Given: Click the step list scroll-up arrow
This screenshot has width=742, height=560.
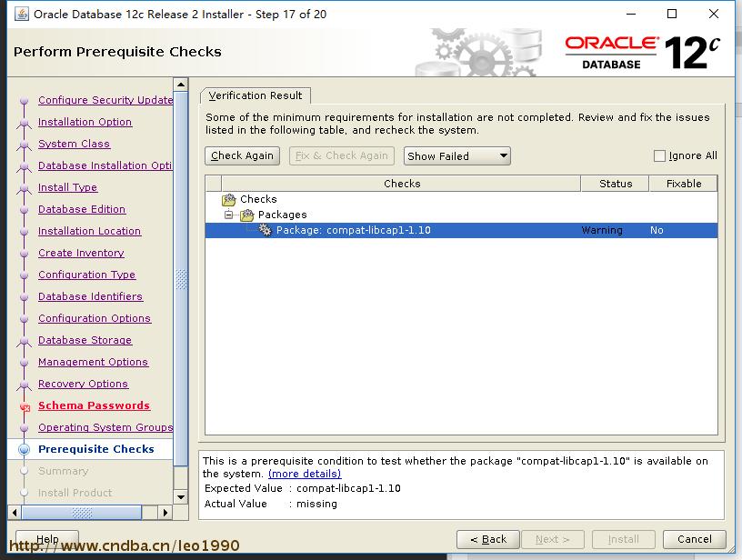Looking at the screenshot, I should pos(181,85).
